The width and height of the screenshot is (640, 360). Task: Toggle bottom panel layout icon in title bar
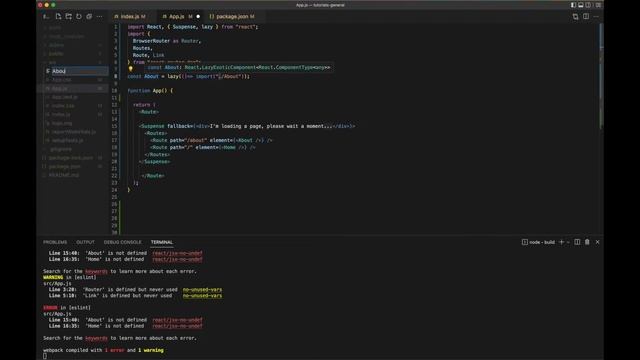[x=580, y=5]
